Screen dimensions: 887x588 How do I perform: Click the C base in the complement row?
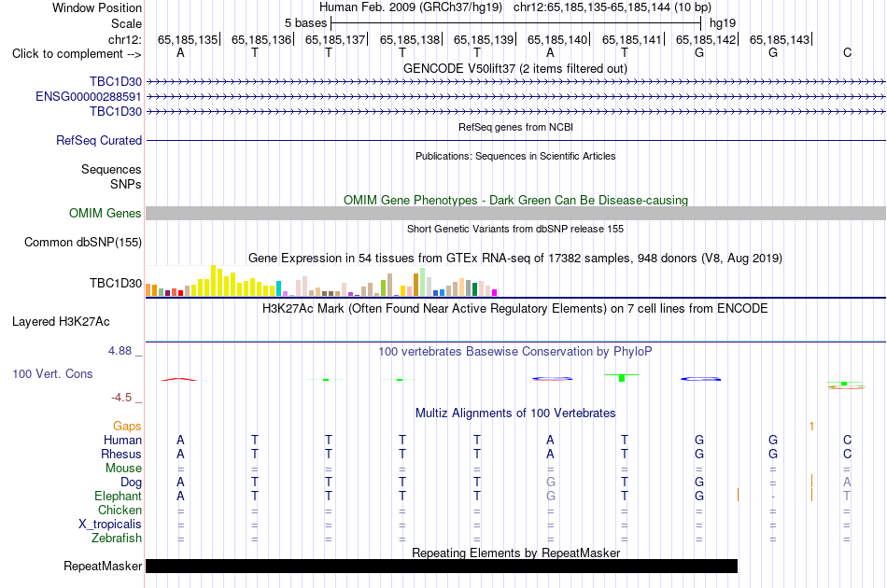pos(847,52)
